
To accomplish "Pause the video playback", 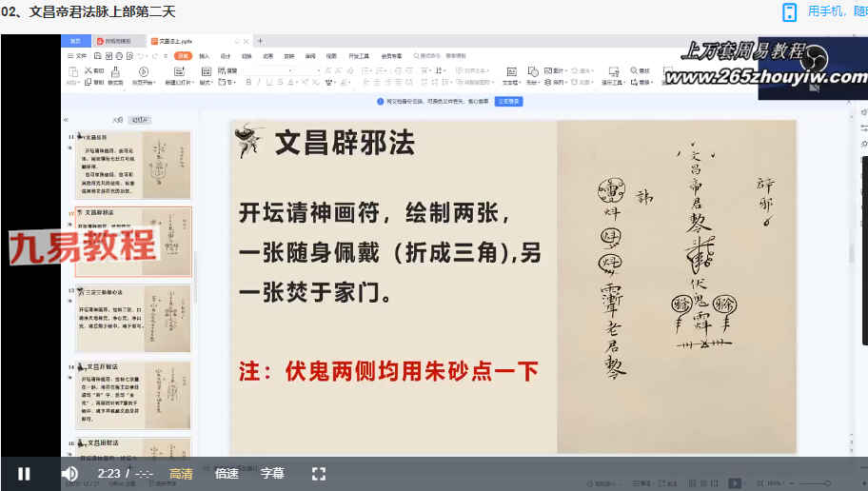I will [24, 474].
